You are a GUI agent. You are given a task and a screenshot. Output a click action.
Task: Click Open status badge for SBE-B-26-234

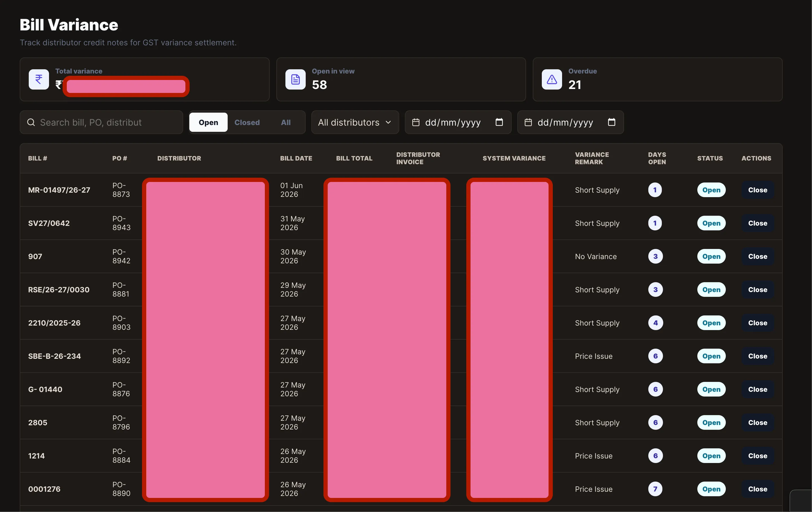point(711,356)
